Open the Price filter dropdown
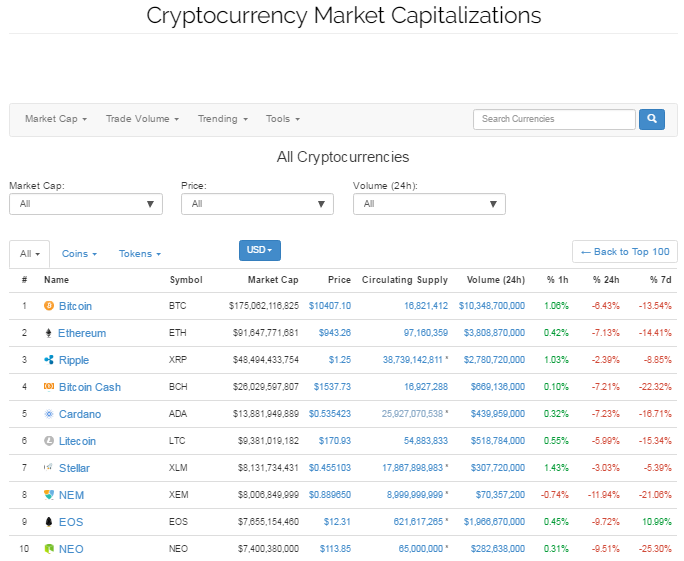This screenshot has width=684, height=561. 257,204
